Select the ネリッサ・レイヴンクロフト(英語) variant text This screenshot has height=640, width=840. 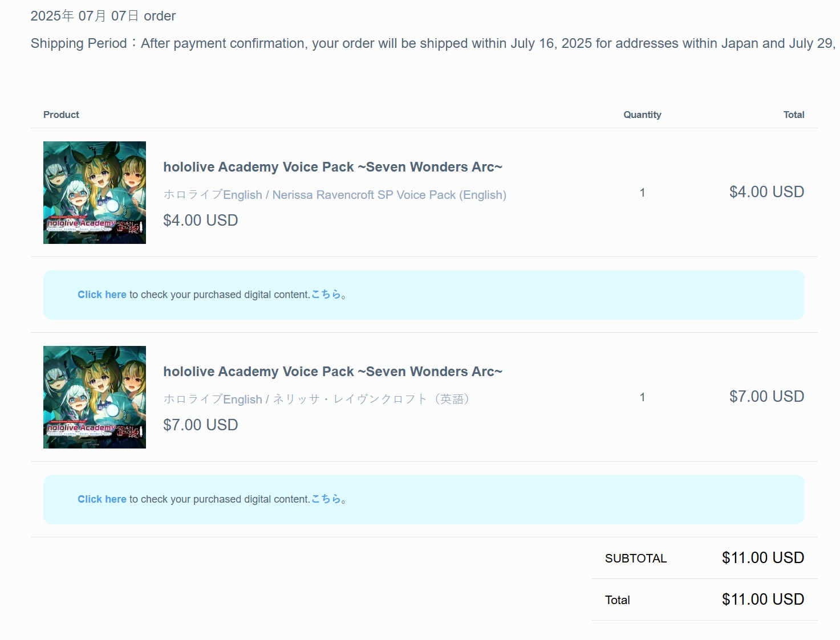[x=316, y=400]
